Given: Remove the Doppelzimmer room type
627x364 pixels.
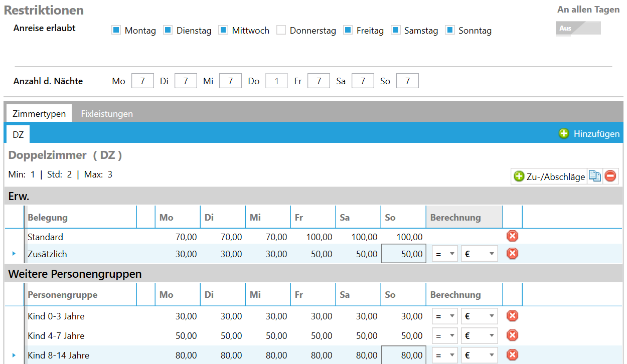Looking at the screenshot, I should pyautogui.click(x=610, y=176).
